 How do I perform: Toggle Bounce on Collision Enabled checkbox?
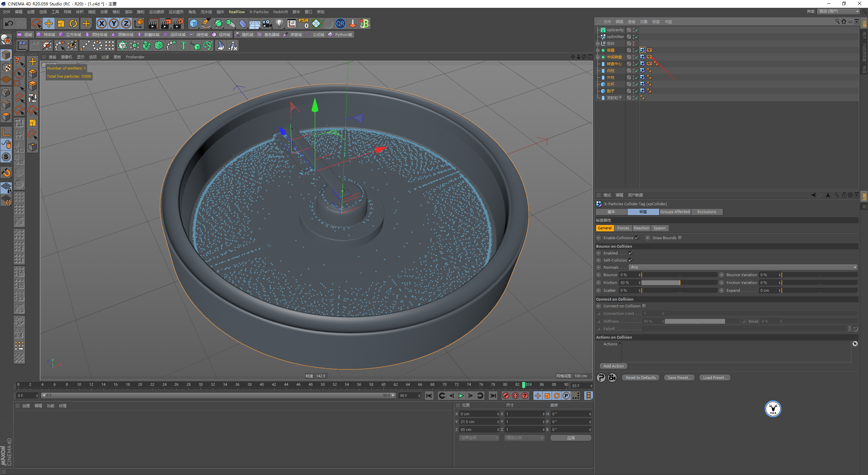[x=630, y=253]
